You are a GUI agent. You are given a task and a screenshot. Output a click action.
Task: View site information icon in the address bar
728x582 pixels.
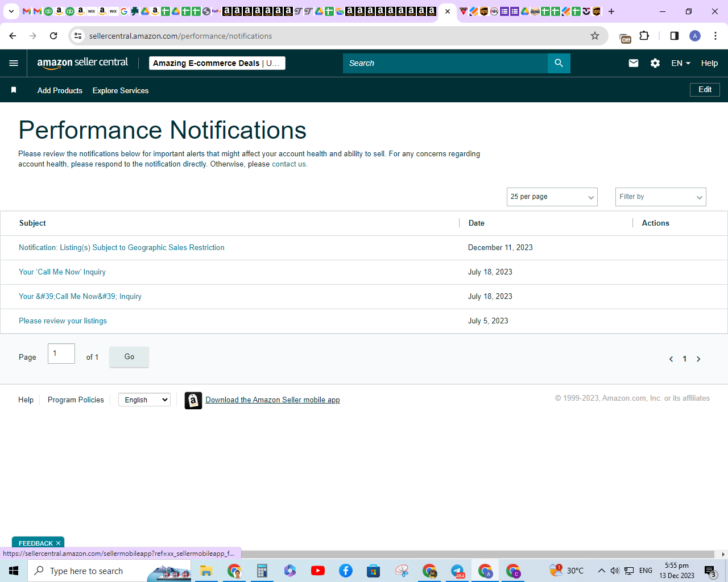click(78, 36)
